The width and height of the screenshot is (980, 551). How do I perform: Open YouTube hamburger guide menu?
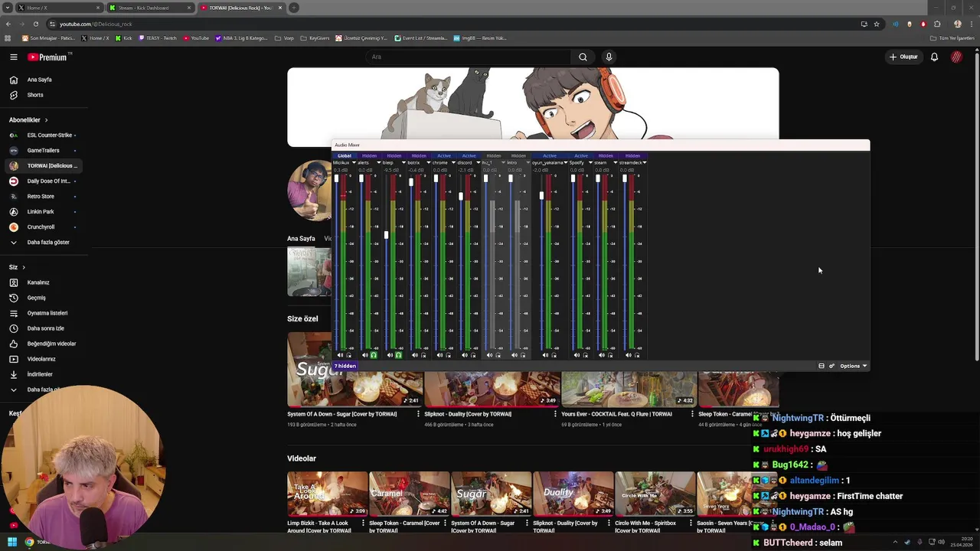click(13, 57)
